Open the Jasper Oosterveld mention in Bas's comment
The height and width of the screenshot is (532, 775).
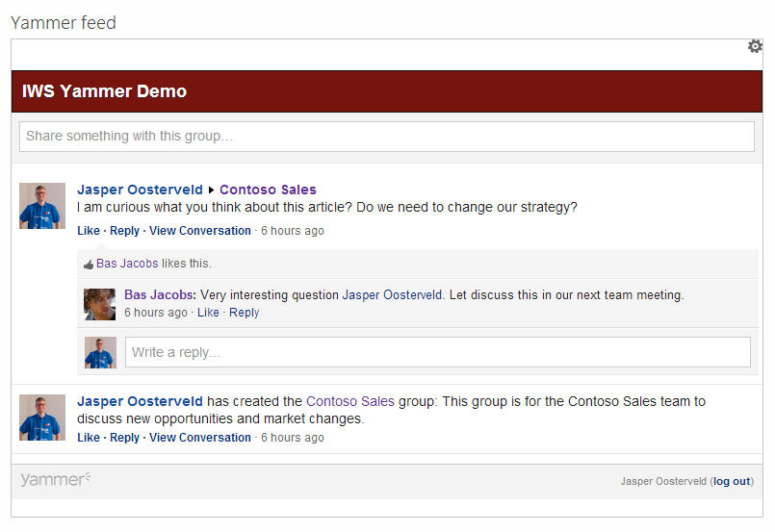click(x=393, y=295)
